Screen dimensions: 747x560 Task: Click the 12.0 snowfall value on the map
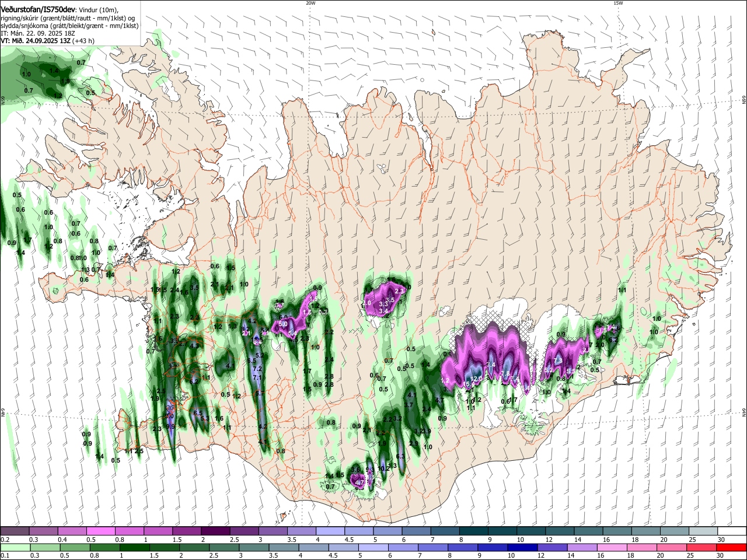pyautogui.click(x=478, y=379)
